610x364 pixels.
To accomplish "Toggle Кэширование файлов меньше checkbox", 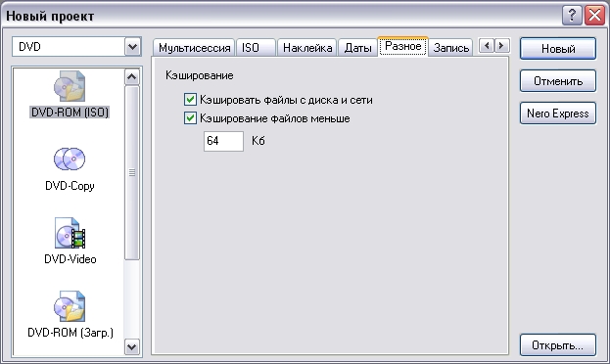I will pos(190,117).
